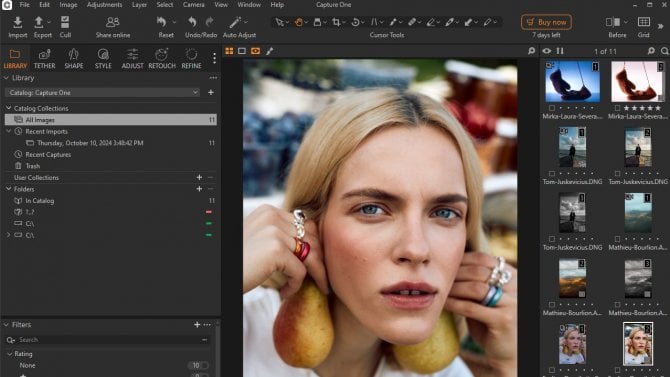The width and height of the screenshot is (670, 377).
Task: Open the Layer menu
Action: click(x=139, y=5)
